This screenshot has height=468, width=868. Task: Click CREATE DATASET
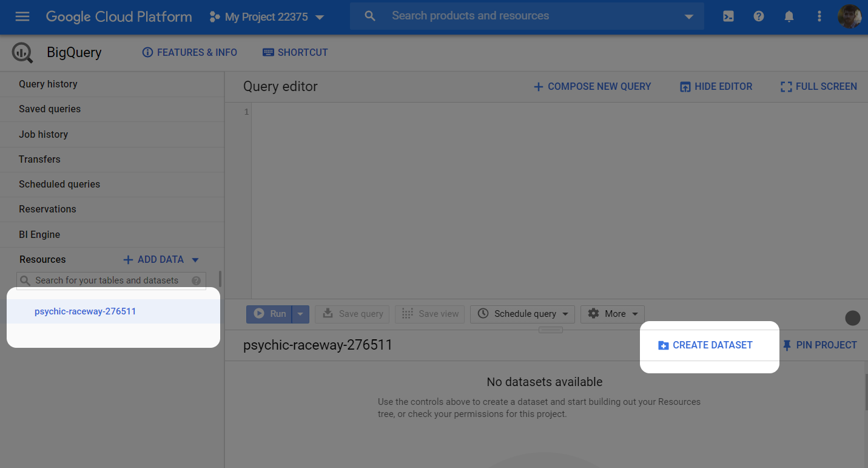(x=705, y=345)
